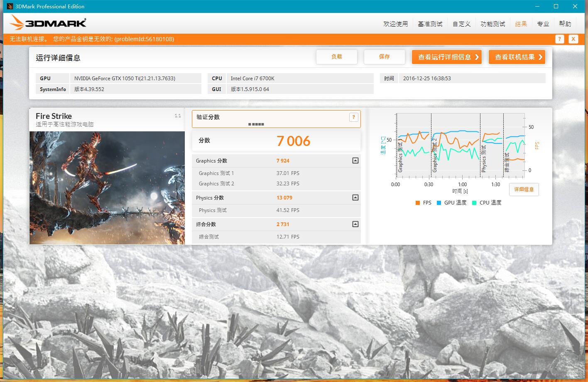Viewport: 588px width, 382px height.
Task: Open 详细信息 below the monitoring graph
Action: (524, 190)
